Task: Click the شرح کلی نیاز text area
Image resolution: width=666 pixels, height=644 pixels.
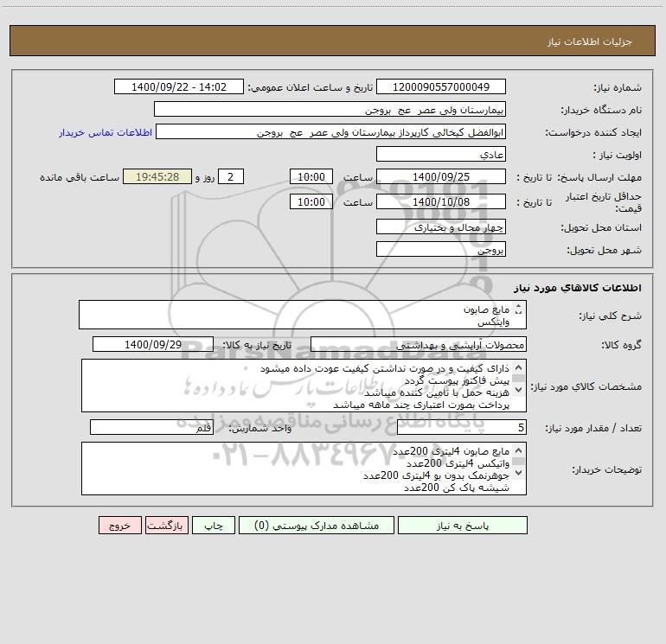Action: (x=303, y=315)
